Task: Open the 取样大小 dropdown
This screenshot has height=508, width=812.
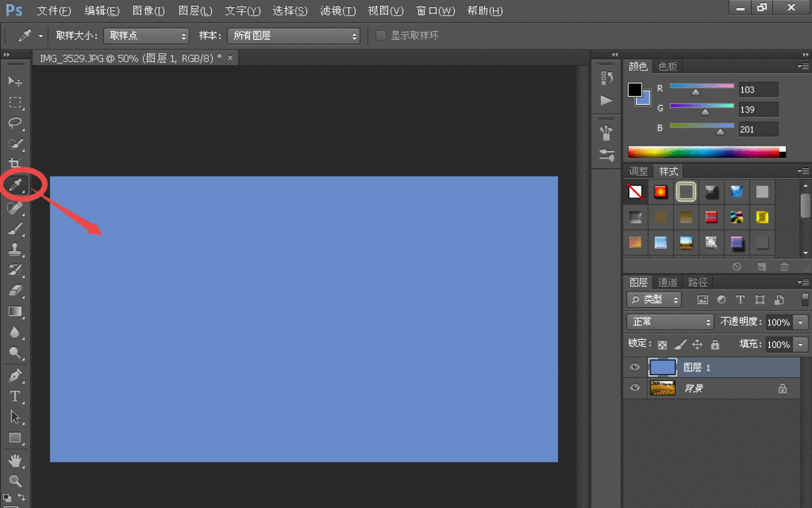Action: click(x=146, y=36)
